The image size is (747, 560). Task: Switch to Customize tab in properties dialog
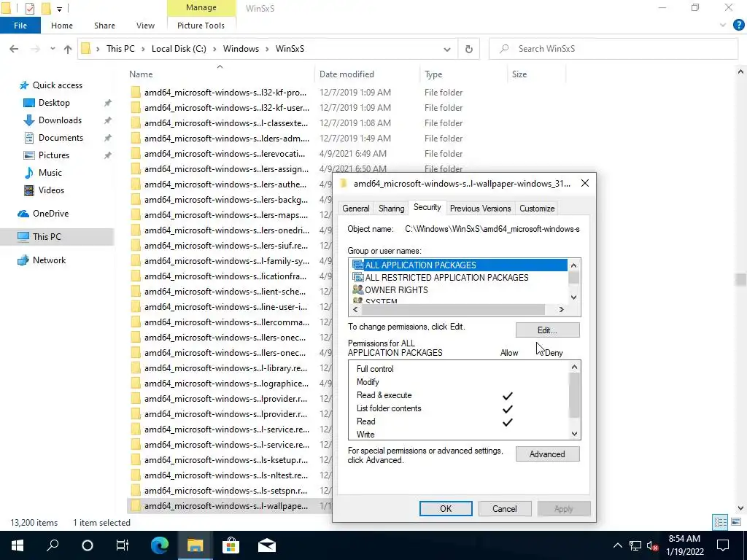(537, 208)
